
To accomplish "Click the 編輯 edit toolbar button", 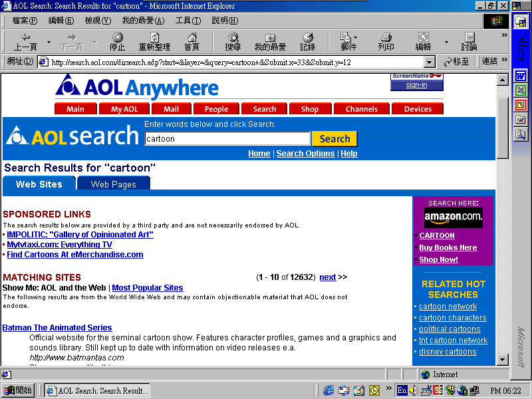I will click(423, 42).
